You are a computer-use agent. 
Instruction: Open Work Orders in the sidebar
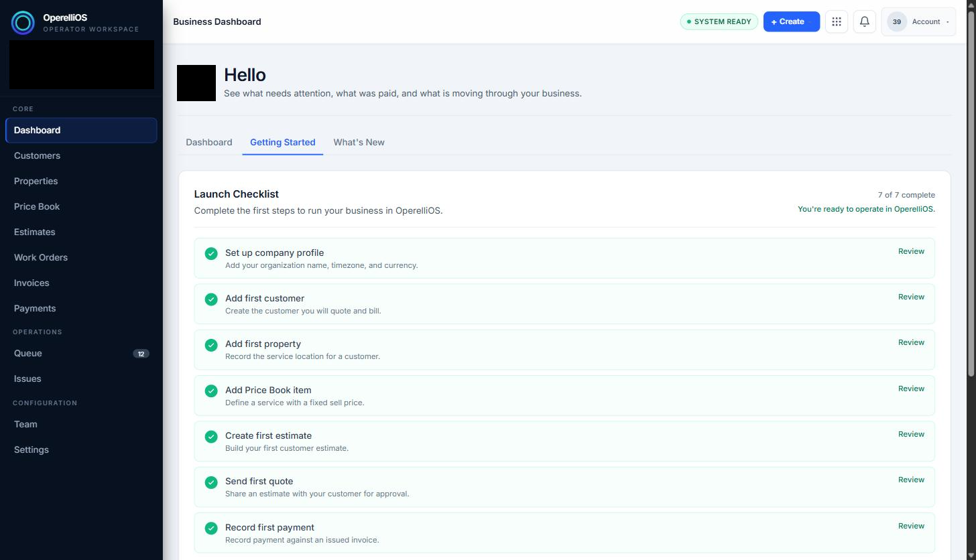[81, 257]
